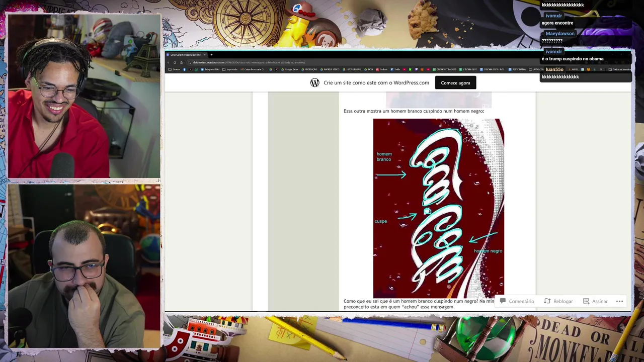Open the Comentário action
Screen dimensions: 644x362
click(517, 301)
